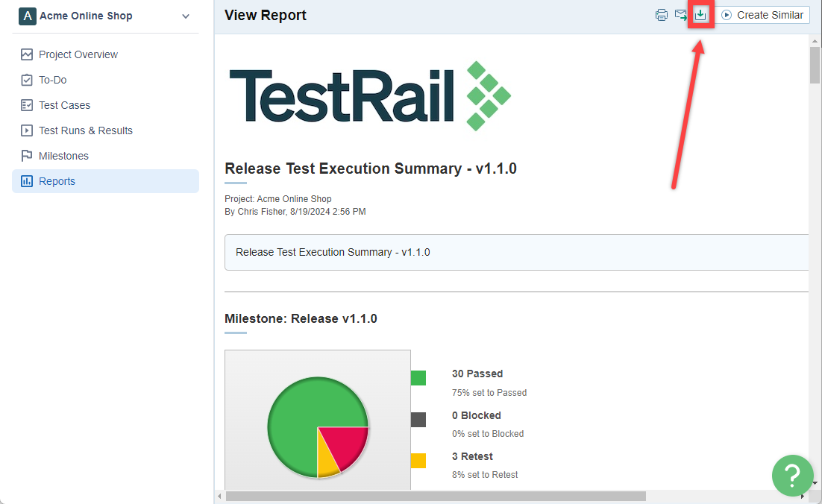Download the report using the download icon

coord(700,15)
